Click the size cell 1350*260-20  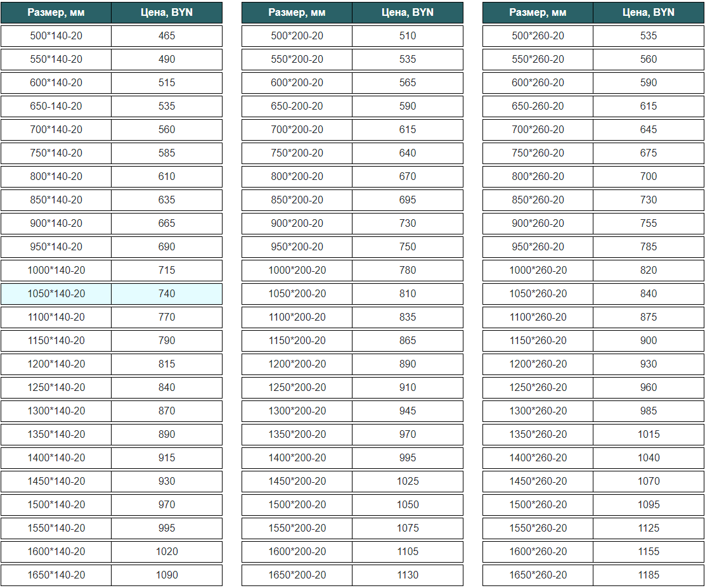click(538, 435)
